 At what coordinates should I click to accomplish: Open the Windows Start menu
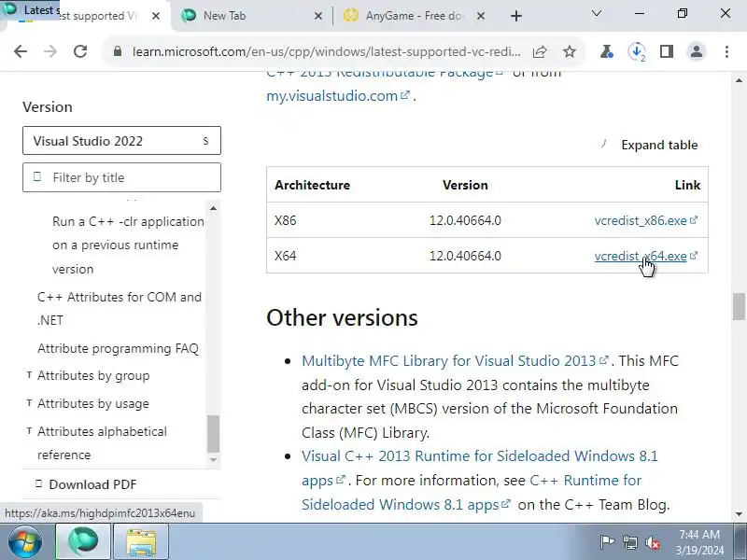tap(25, 541)
